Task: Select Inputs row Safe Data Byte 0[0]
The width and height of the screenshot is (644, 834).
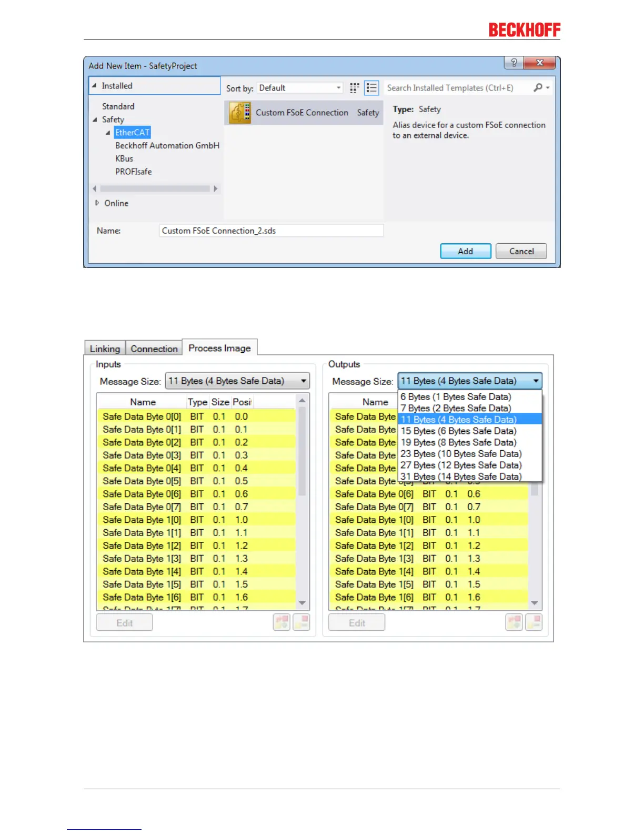Action: click(196, 416)
